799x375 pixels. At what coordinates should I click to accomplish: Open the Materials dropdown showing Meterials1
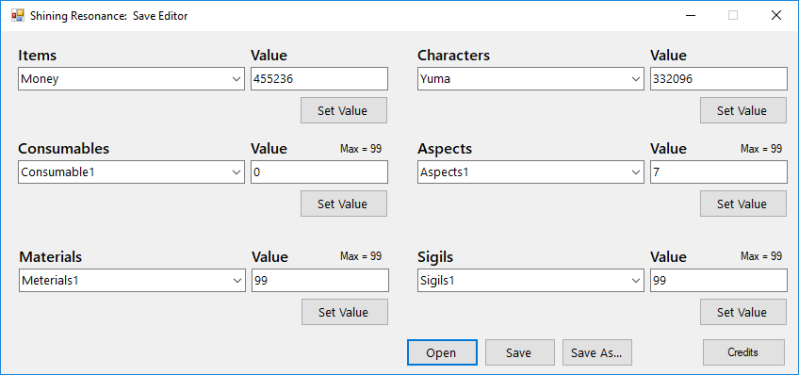(x=132, y=281)
